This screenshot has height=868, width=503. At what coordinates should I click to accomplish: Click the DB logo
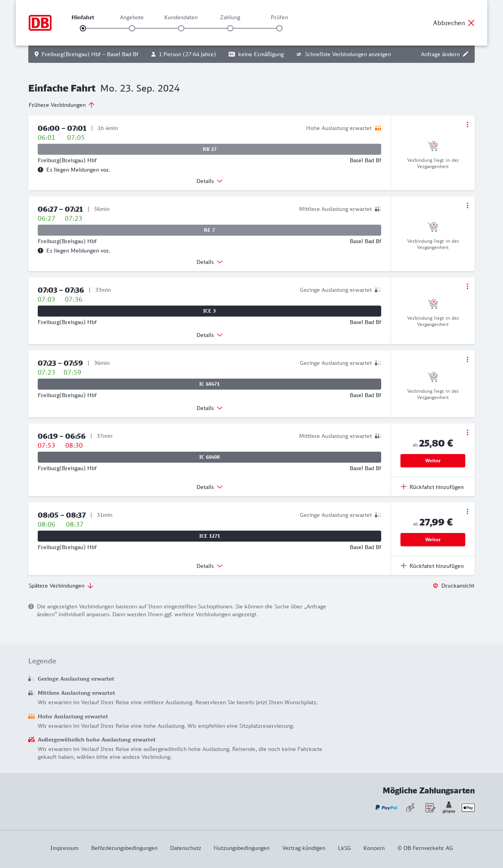click(x=40, y=23)
